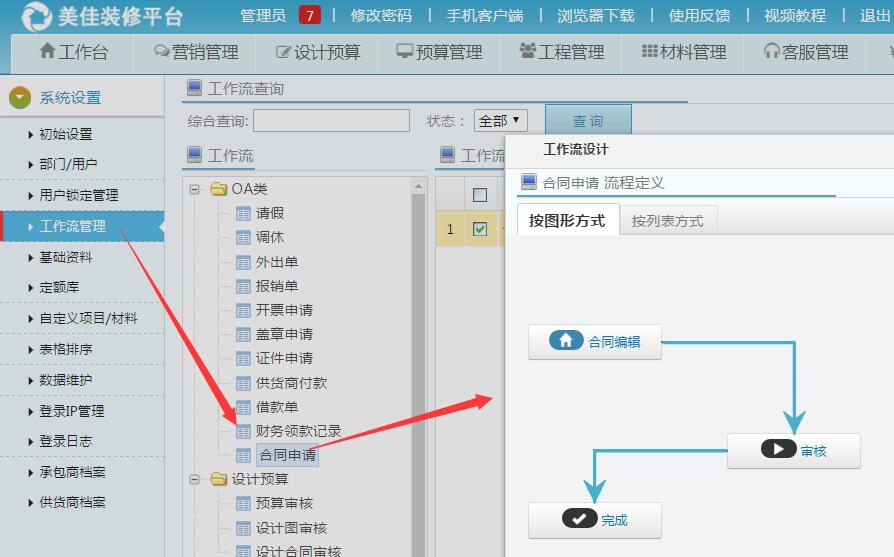The image size is (894, 557).
Task: Open 部门/用户 in the sidebar
Action: [x=68, y=164]
